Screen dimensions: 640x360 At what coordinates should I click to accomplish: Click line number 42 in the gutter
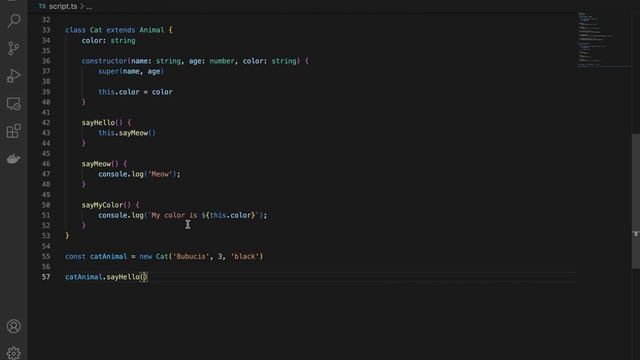46,122
